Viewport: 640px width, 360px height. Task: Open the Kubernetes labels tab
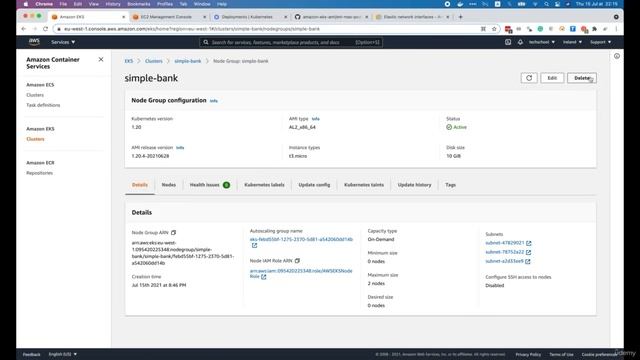[264, 185]
